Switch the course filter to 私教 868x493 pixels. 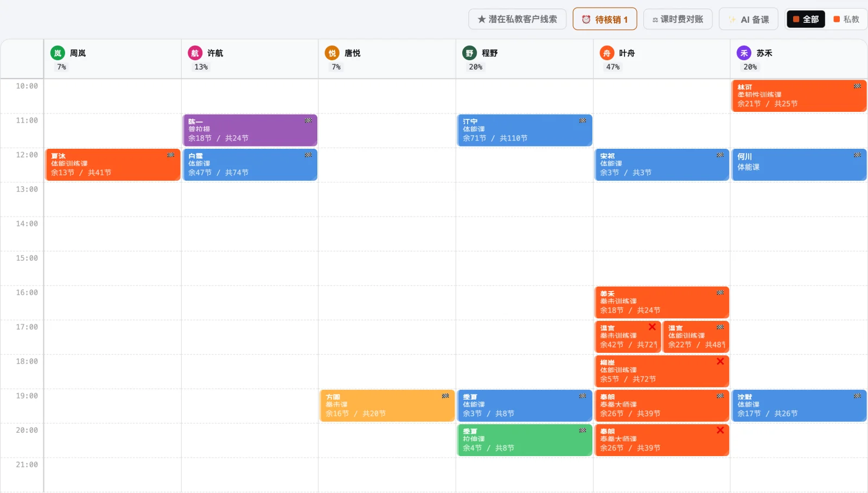click(846, 19)
